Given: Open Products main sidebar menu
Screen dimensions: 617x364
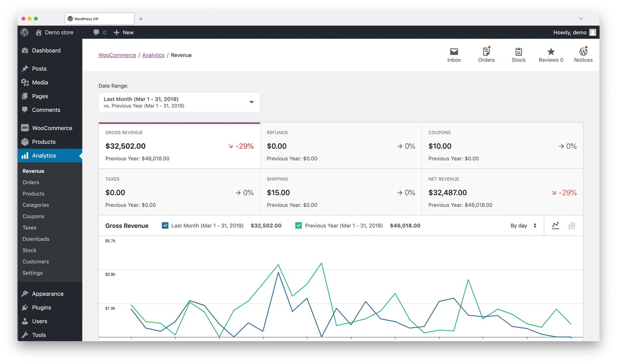Looking at the screenshot, I should tap(50, 142).
